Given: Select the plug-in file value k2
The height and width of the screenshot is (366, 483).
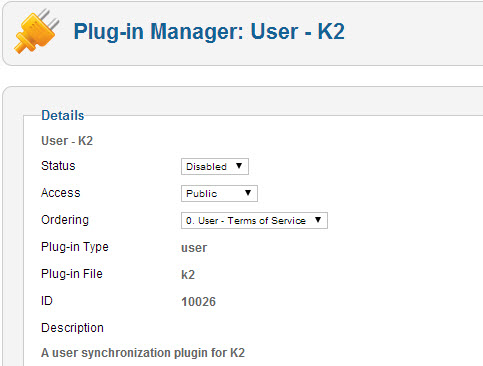Looking at the screenshot, I should (x=188, y=275).
